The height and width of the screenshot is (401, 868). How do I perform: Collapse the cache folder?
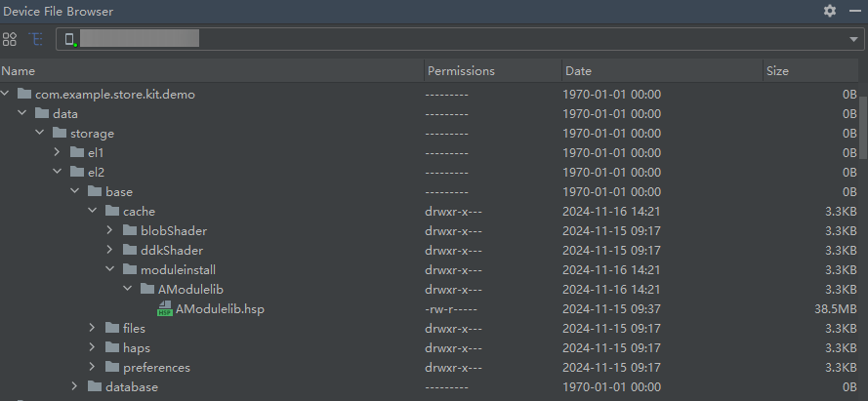[x=93, y=212]
